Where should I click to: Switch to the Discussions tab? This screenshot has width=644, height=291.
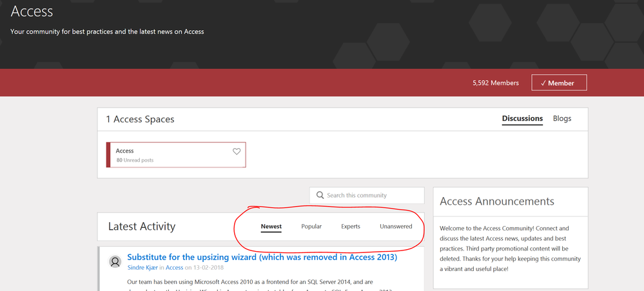tap(522, 118)
